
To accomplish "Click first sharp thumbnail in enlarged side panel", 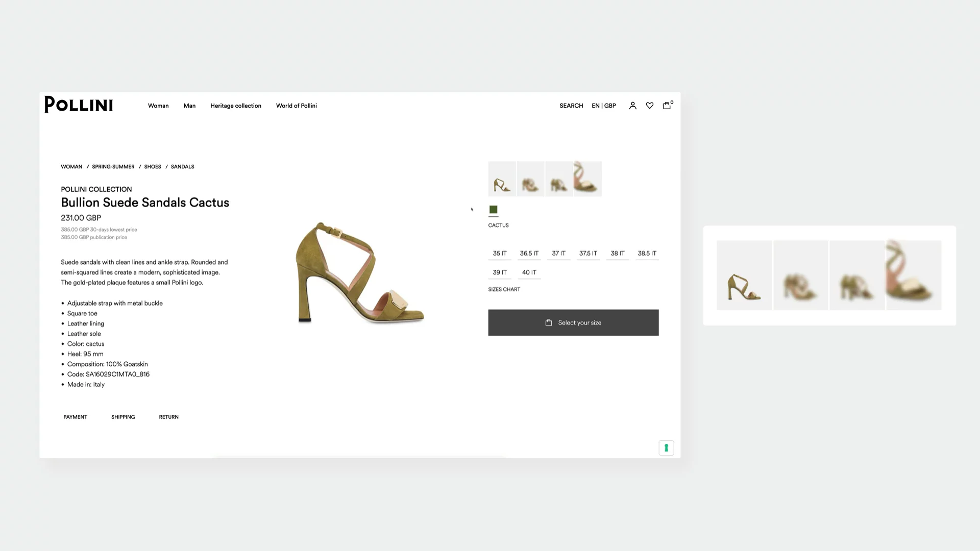I will point(744,275).
